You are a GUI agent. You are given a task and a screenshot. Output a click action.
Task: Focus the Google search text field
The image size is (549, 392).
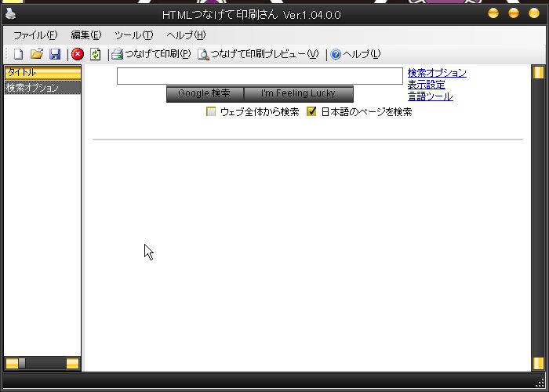(260, 76)
